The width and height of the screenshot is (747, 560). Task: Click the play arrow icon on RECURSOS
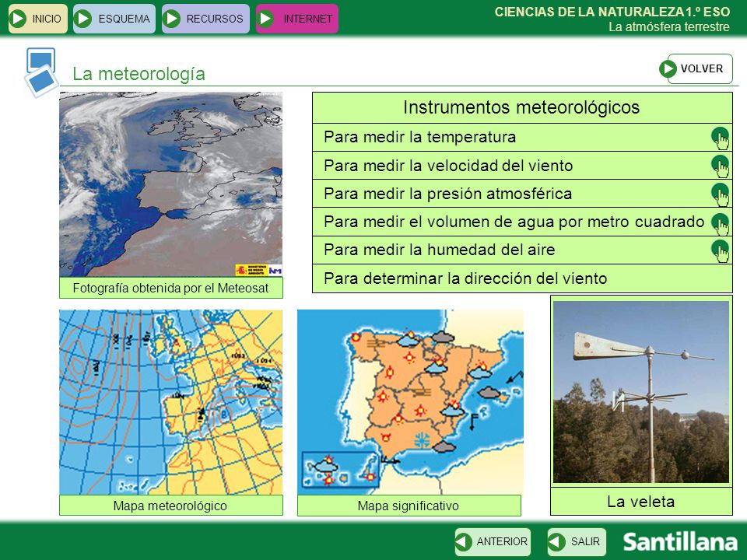pyautogui.click(x=171, y=19)
